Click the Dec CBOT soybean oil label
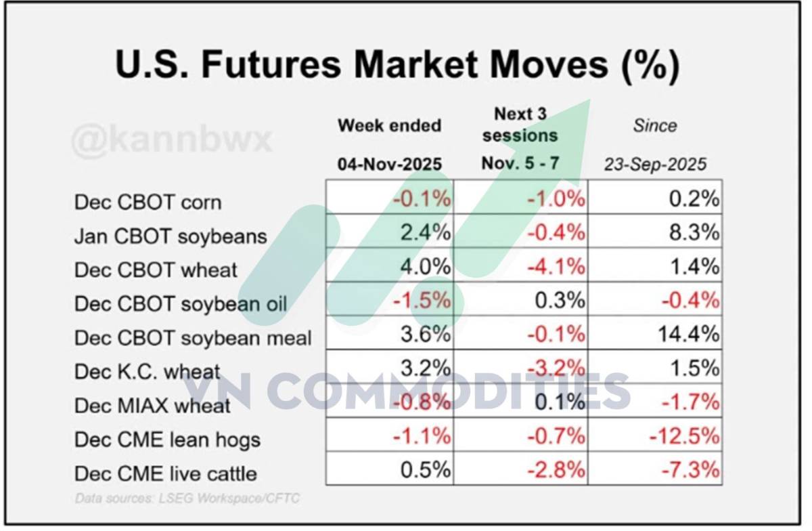The height and width of the screenshot is (531, 812). (x=181, y=303)
